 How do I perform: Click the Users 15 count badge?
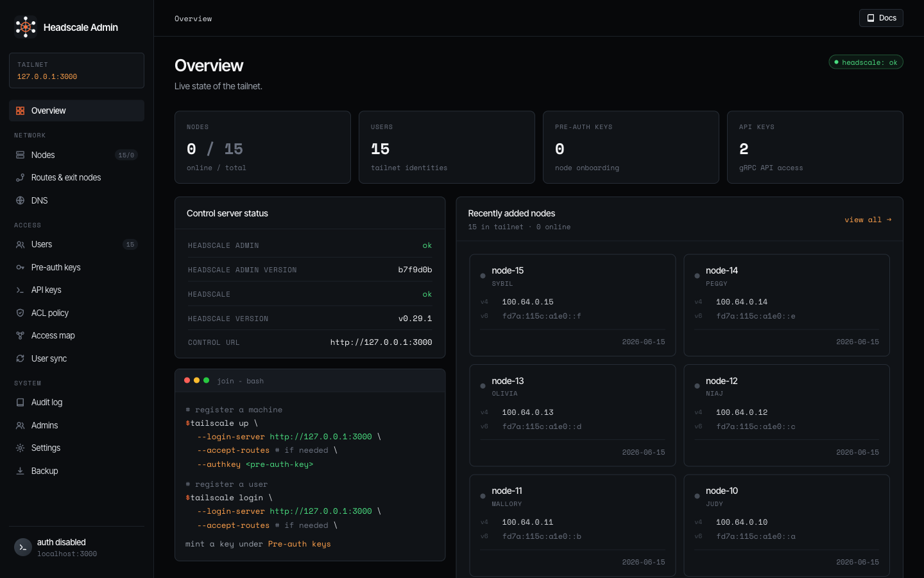click(x=130, y=245)
